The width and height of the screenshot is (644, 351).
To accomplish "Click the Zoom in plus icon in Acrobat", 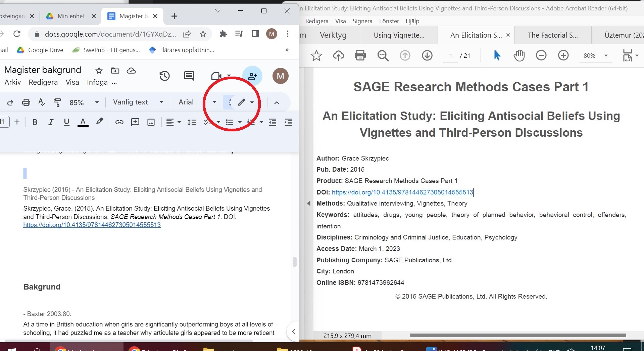I will point(563,55).
